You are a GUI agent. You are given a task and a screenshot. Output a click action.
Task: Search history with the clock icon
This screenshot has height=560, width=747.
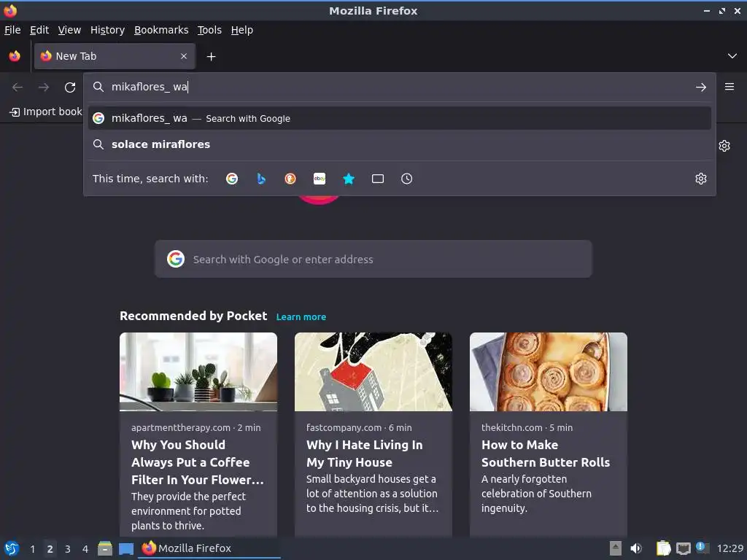pos(407,179)
